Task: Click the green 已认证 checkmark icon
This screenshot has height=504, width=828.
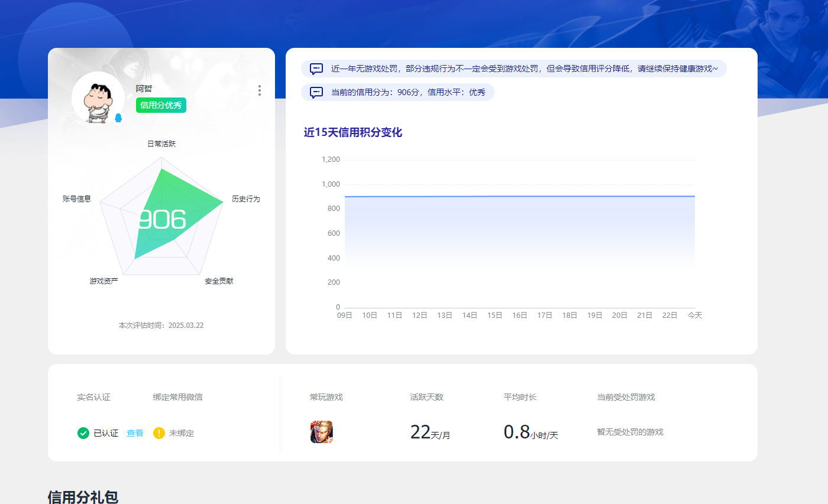Action: coord(83,433)
